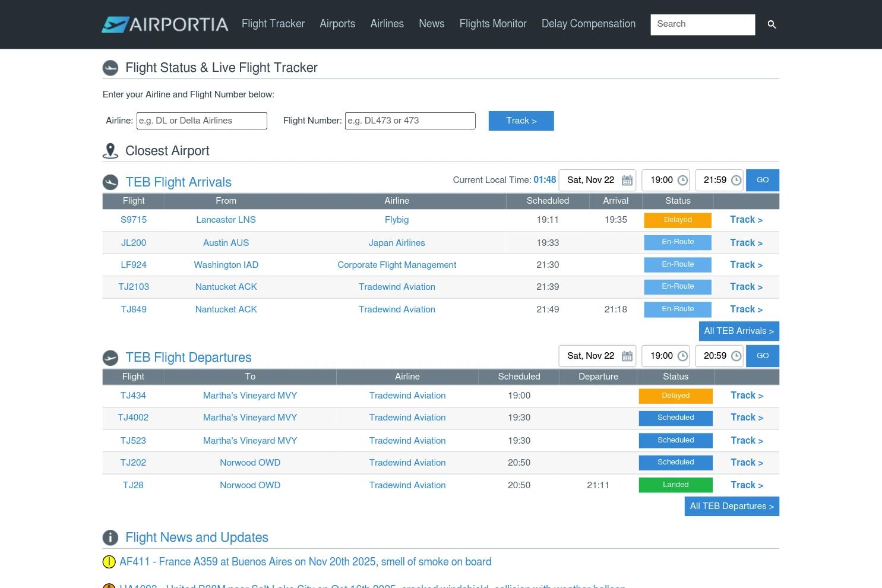Open Flight News and Updates heading

(x=197, y=538)
